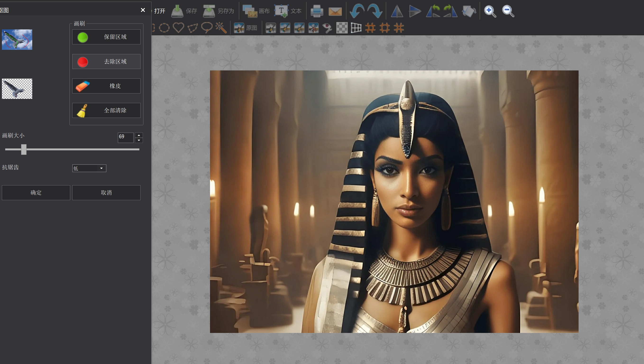Open the free rotation tool
644x364 pixels.
tap(469, 11)
